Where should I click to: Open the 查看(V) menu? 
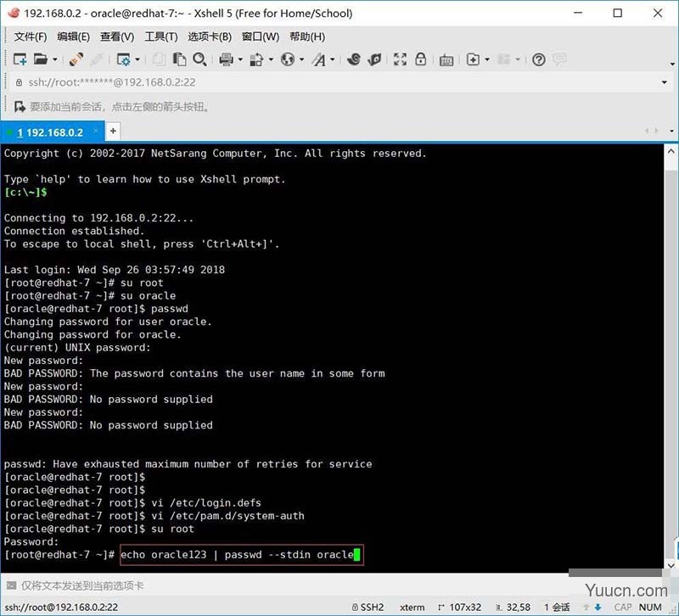[117, 36]
